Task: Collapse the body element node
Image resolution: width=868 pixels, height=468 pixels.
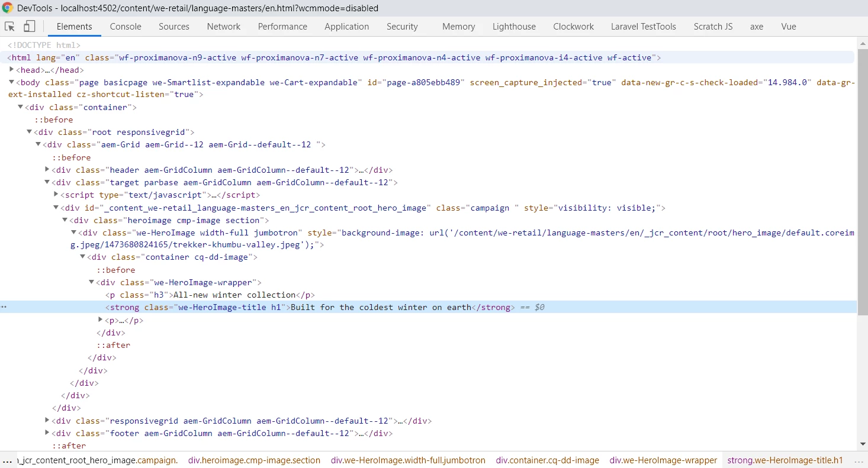Action: 11,82
